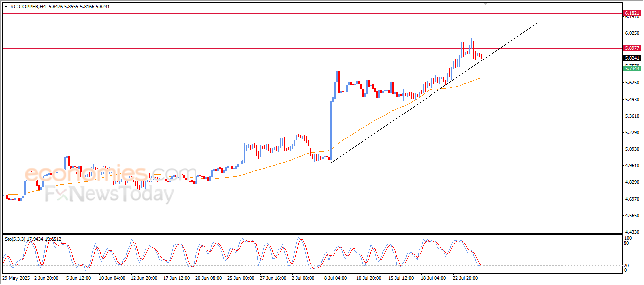Click the 18 Jul 04:00 time label
Image resolution: width=644 pixels, height=285 pixels.
(x=434, y=277)
